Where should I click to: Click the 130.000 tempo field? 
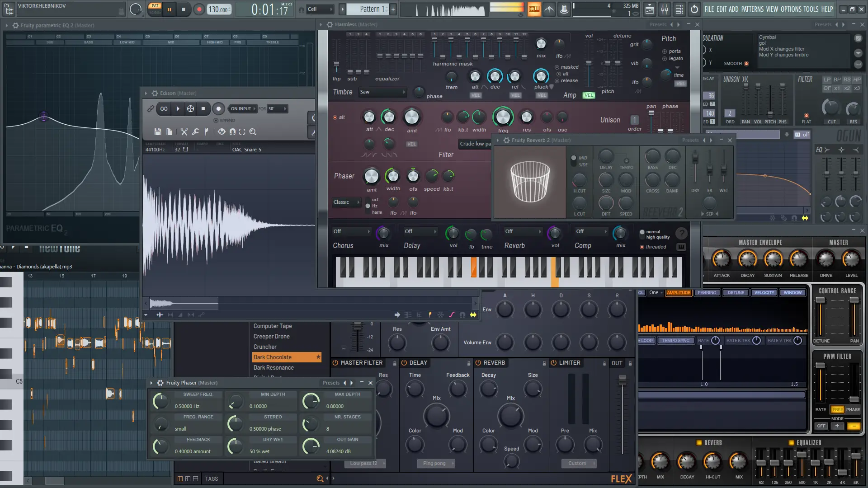(x=219, y=9)
